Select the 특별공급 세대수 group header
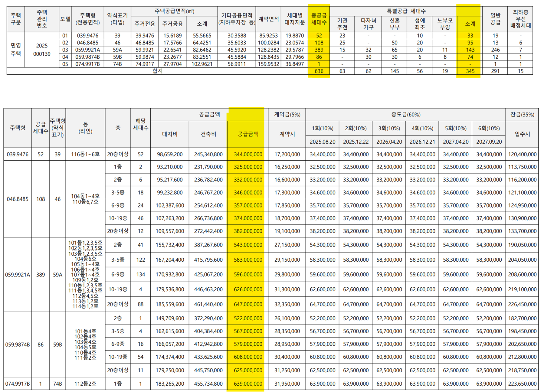Screen dimensions: 544x392 (406, 11)
